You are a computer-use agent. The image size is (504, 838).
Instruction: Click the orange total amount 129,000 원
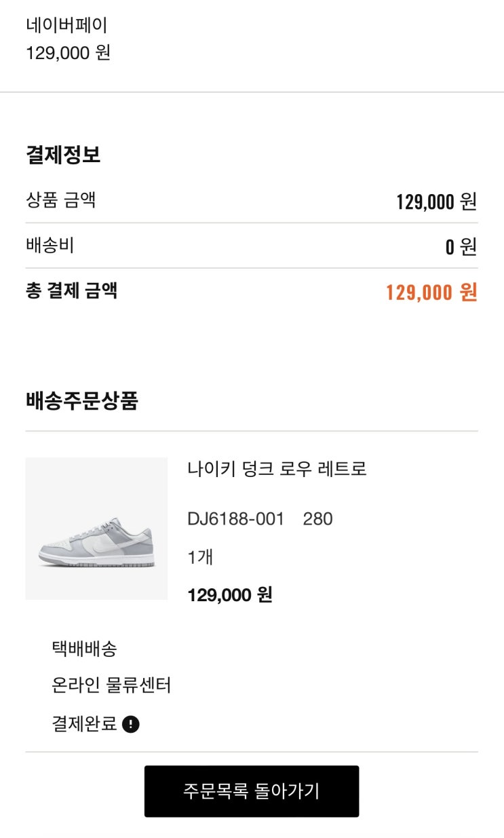click(x=431, y=292)
